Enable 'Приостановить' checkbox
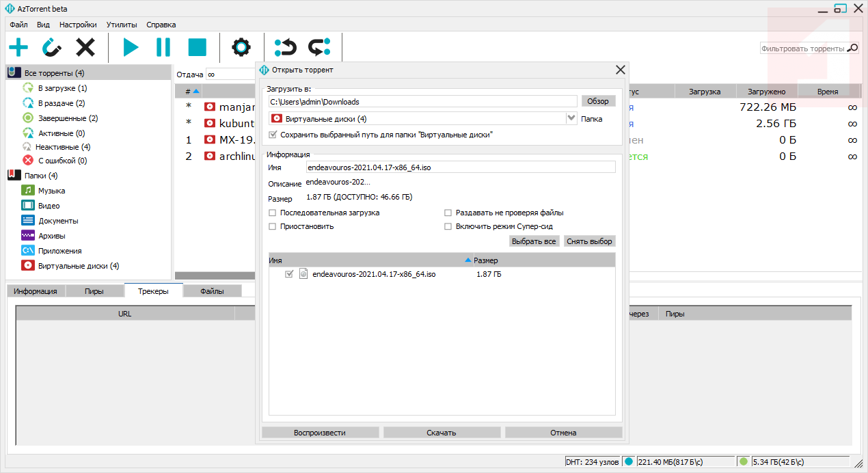 coord(273,226)
